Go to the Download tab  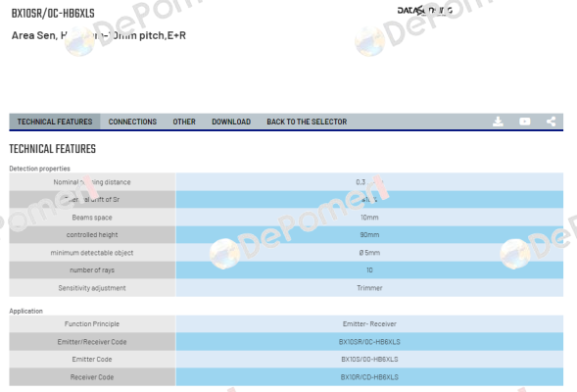(x=231, y=122)
